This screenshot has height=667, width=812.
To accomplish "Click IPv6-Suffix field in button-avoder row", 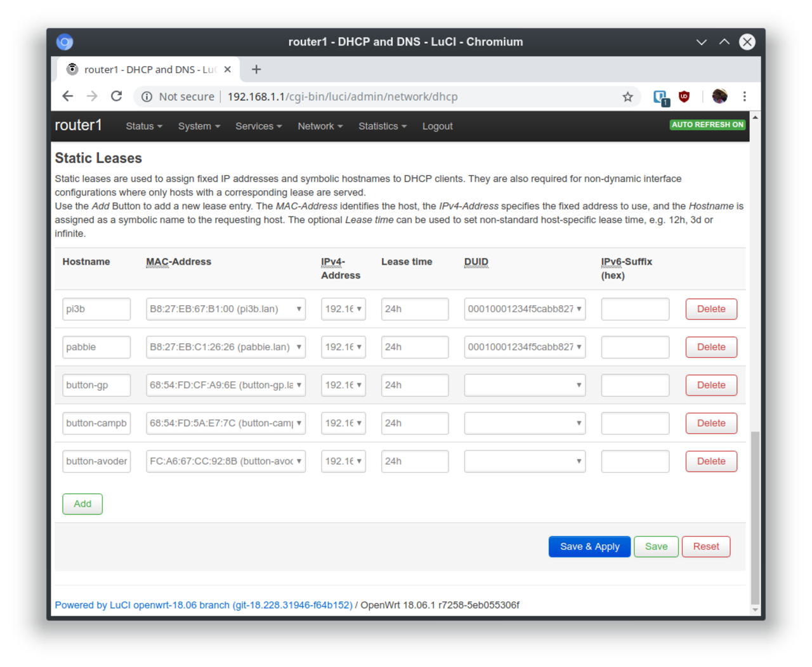I will (635, 461).
